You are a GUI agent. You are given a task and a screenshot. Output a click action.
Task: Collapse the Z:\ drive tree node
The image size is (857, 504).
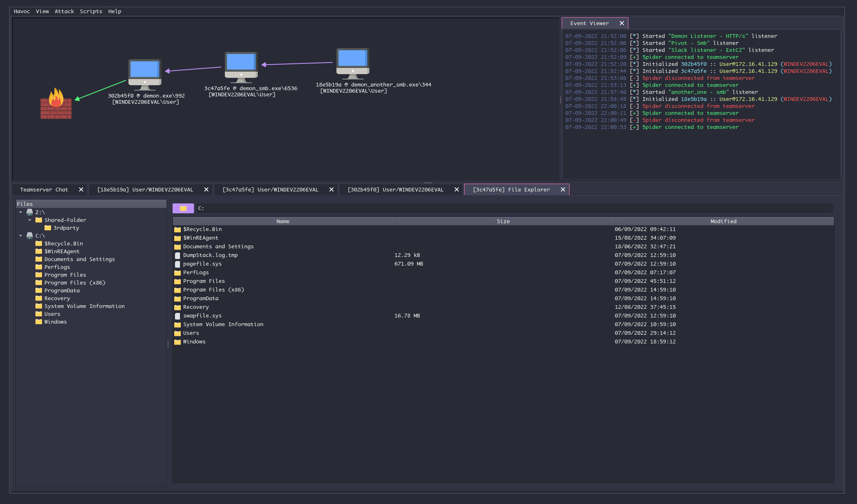click(21, 212)
